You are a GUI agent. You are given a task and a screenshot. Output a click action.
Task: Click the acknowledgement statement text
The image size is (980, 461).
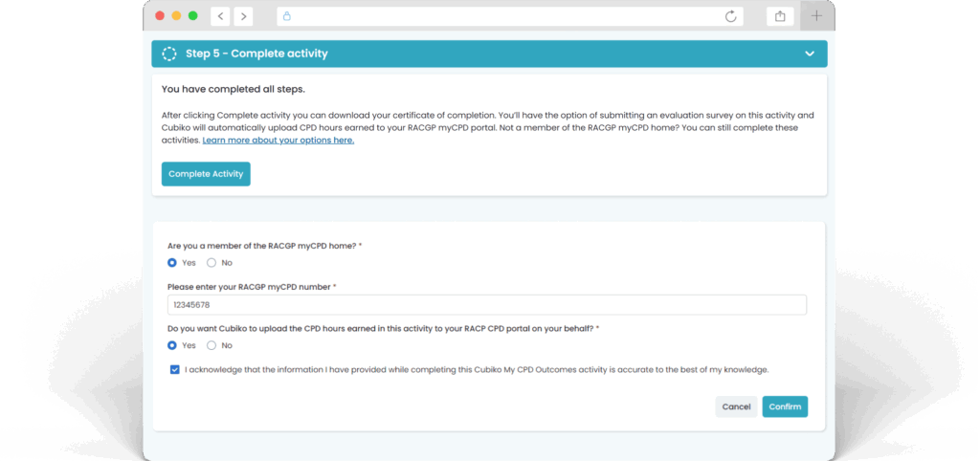tap(477, 370)
